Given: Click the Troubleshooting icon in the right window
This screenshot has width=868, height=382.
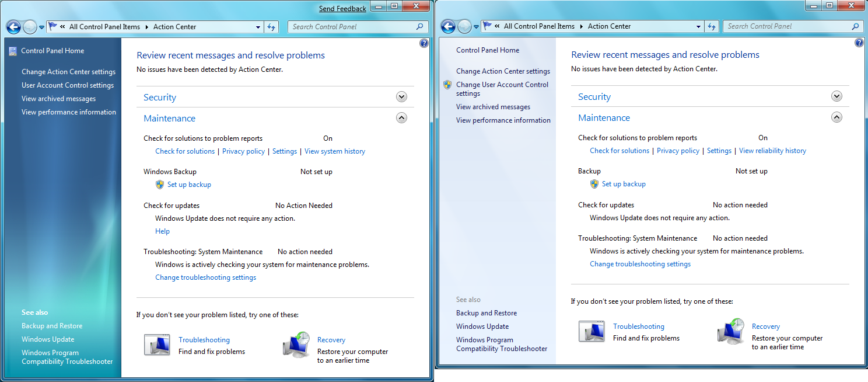Looking at the screenshot, I should click(x=591, y=331).
